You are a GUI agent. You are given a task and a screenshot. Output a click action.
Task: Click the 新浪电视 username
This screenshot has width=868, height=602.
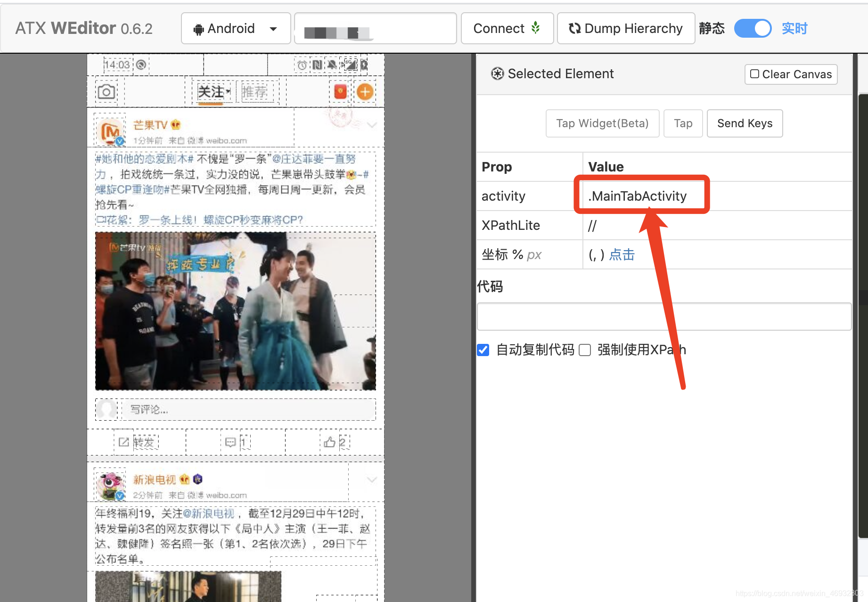pyautogui.click(x=155, y=480)
